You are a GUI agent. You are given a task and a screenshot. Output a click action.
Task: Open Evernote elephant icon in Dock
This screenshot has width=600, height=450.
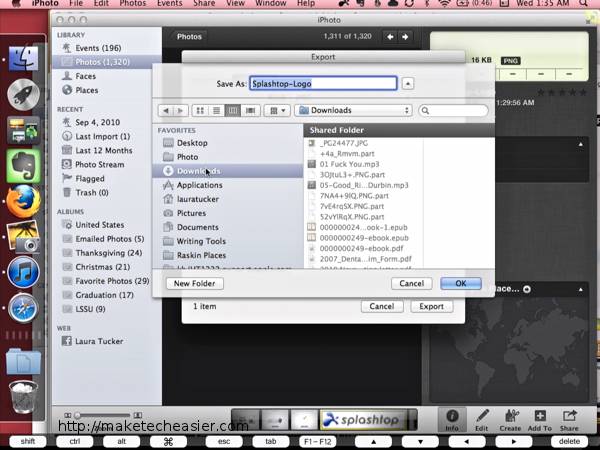[23, 166]
